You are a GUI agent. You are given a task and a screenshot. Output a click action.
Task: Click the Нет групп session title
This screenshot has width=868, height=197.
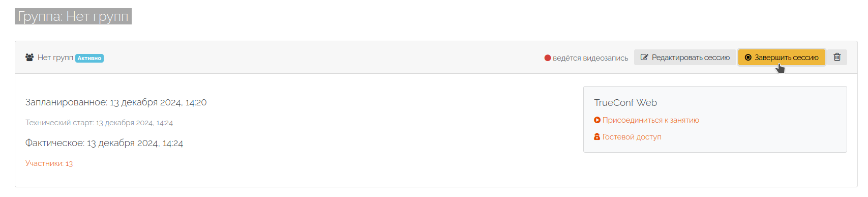click(55, 58)
